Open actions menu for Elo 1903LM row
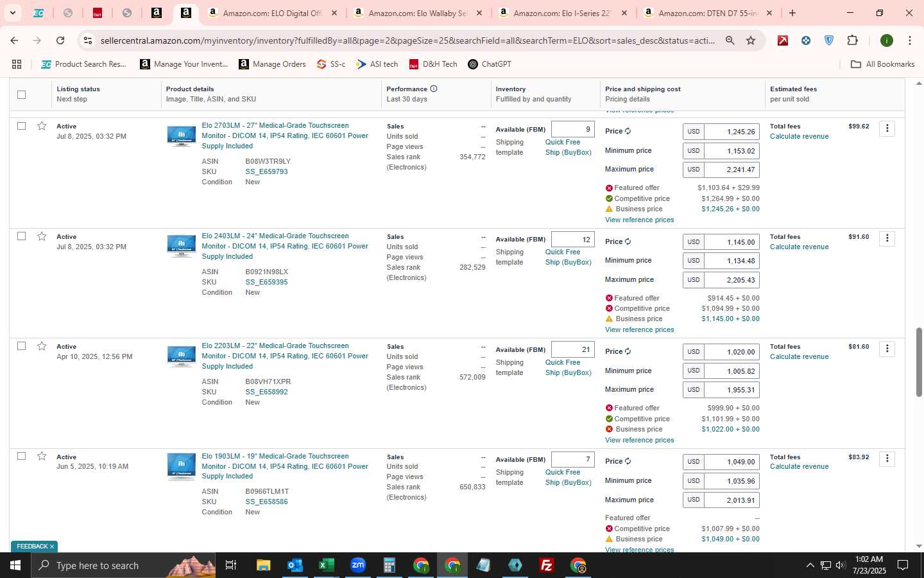 pos(887,459)
